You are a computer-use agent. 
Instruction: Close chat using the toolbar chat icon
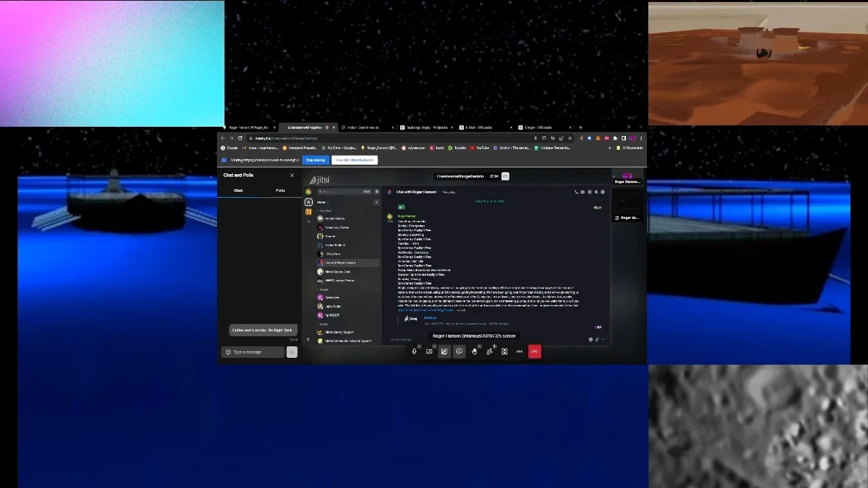(x=459, y=352)
